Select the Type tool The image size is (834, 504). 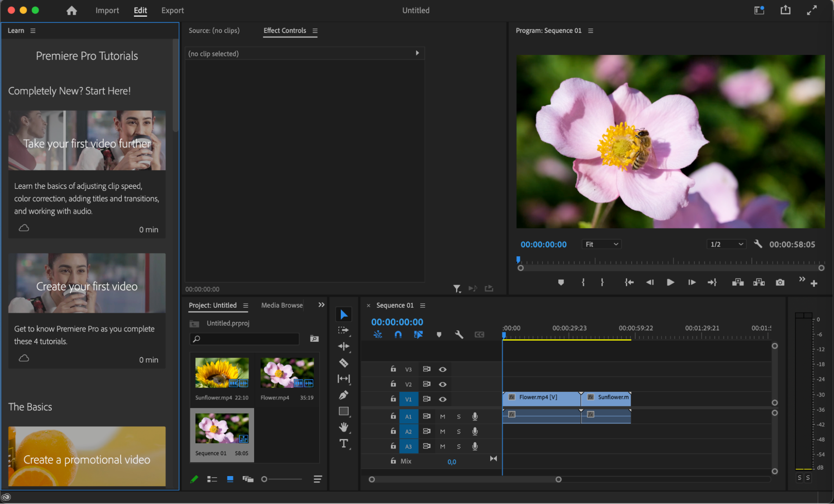coord(343,444)
